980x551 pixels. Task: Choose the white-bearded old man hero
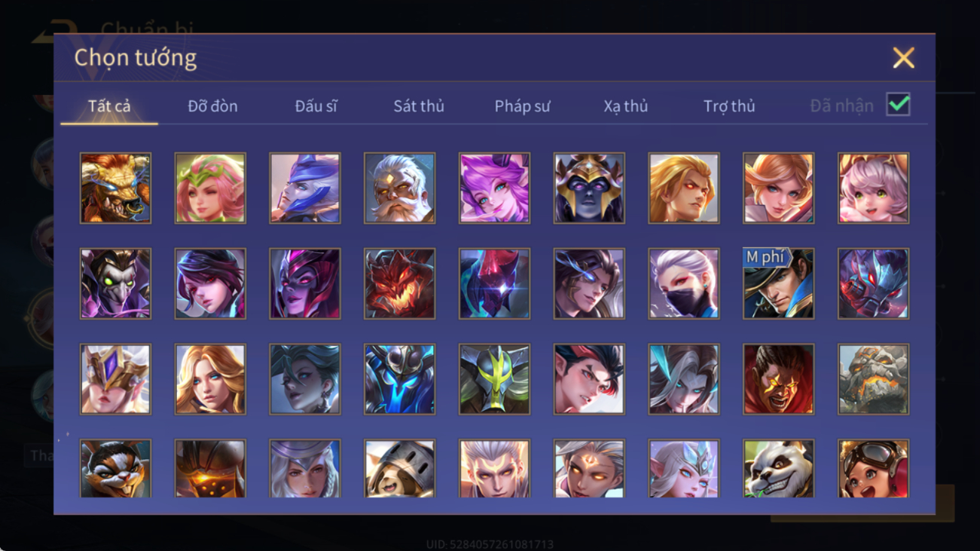coord(399,188)
